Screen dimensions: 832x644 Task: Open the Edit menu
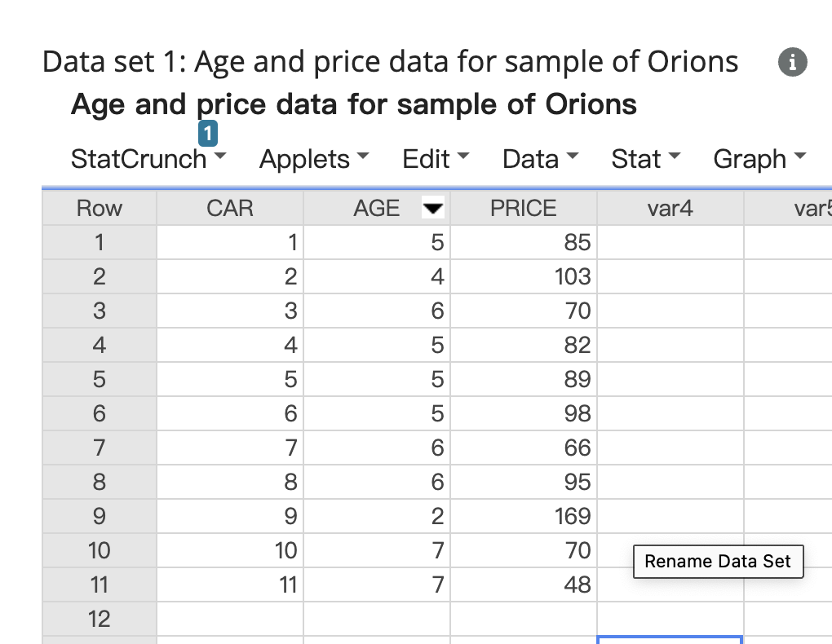coord(436,159)
